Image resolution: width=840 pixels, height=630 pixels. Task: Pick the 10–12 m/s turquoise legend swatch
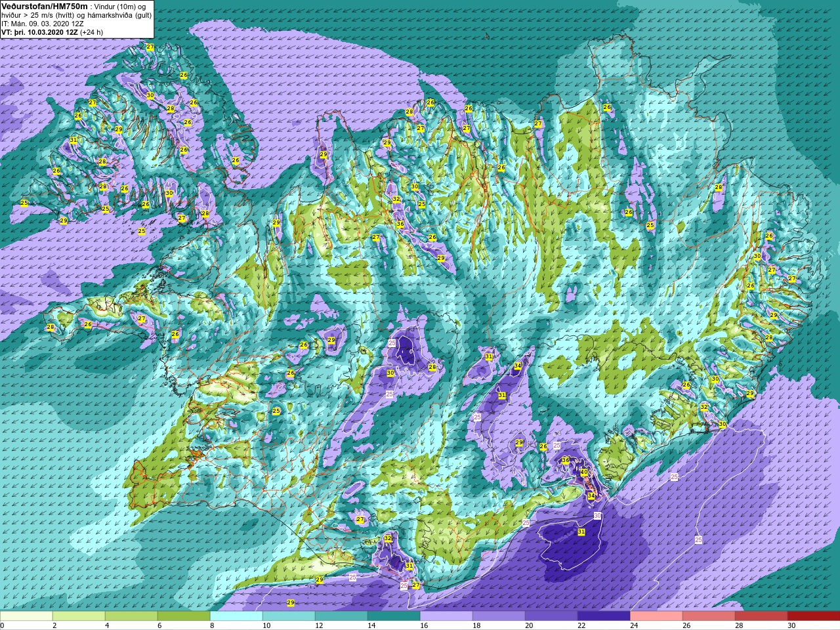289,616
